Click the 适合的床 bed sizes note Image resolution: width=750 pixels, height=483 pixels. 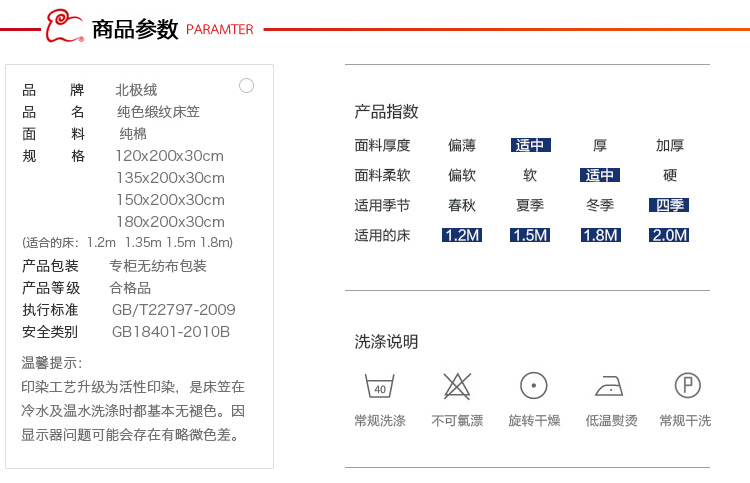127,243
